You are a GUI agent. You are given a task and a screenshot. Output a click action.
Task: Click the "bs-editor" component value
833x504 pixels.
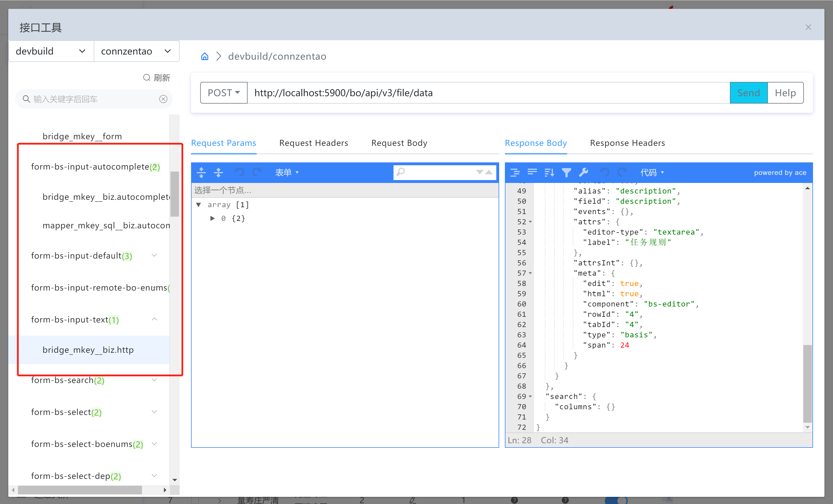[669, 304]
